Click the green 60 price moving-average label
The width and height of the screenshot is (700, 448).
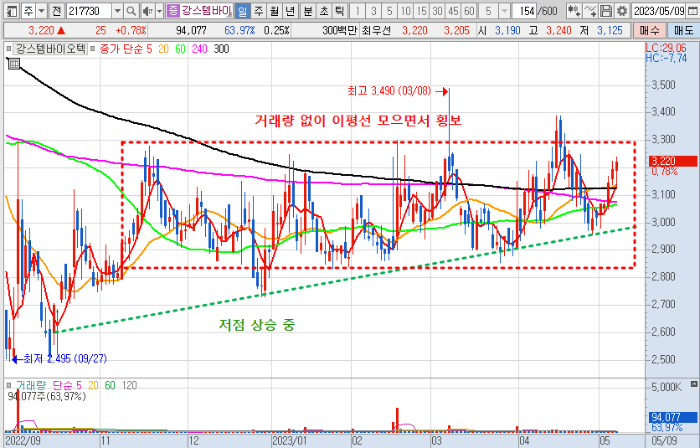coord(180,49)
